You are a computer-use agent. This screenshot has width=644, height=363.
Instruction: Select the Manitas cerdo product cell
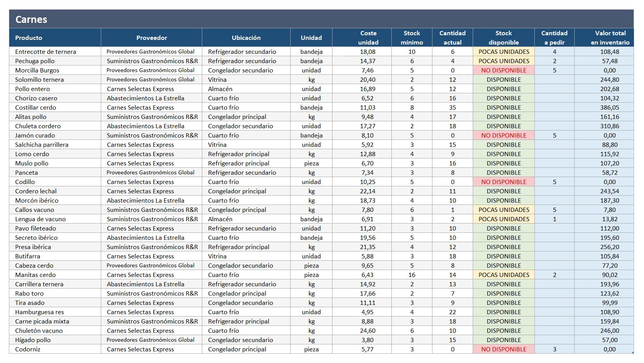pos(55,275)
